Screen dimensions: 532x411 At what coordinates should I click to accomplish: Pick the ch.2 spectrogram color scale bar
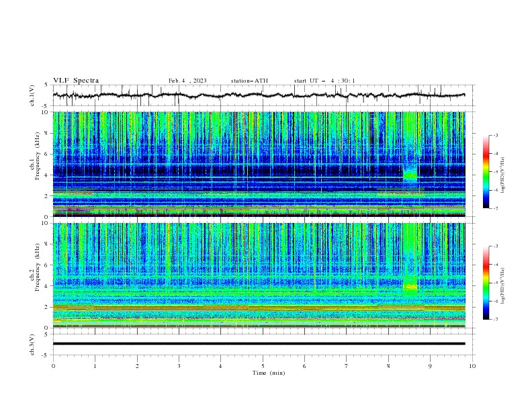[x=486, y=283]
